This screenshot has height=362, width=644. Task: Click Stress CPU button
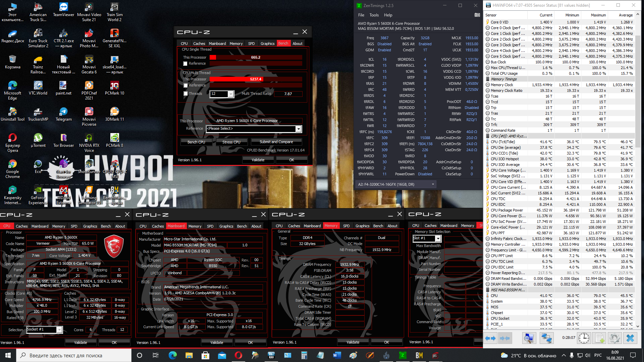231,142
